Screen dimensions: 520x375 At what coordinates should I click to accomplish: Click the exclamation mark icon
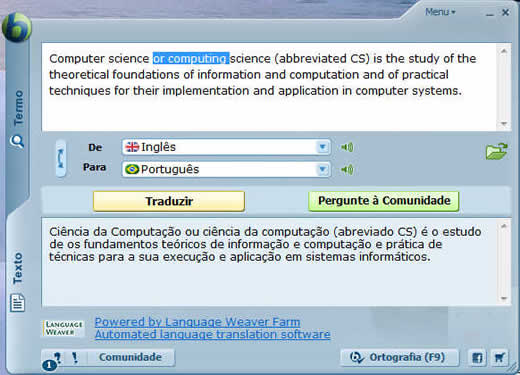(x=75, y=358)
